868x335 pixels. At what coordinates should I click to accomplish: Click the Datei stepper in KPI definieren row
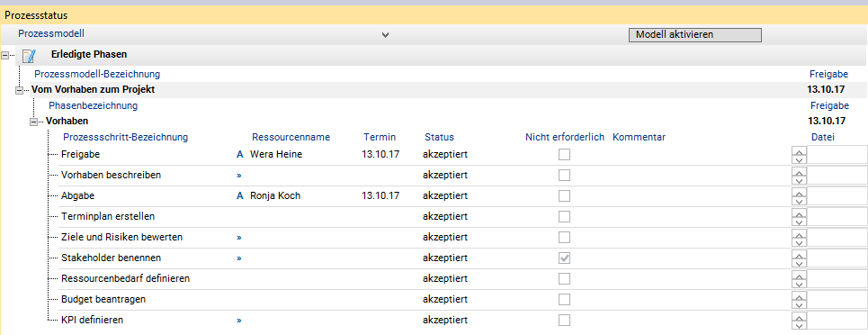pyautogui.click(x=798, y=321)
